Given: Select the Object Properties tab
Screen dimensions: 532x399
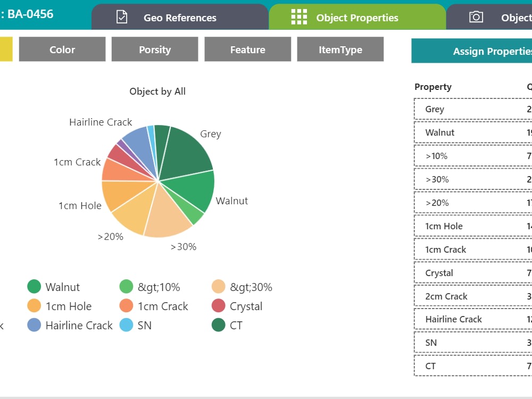Looking at the screenshot, I should pyautogui.click(x=358, y=17).
